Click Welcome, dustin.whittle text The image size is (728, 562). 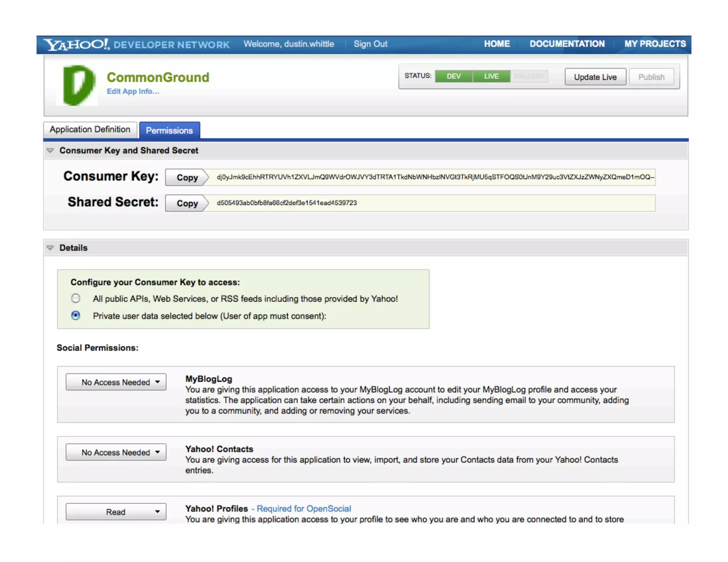[x=289, y=44]
